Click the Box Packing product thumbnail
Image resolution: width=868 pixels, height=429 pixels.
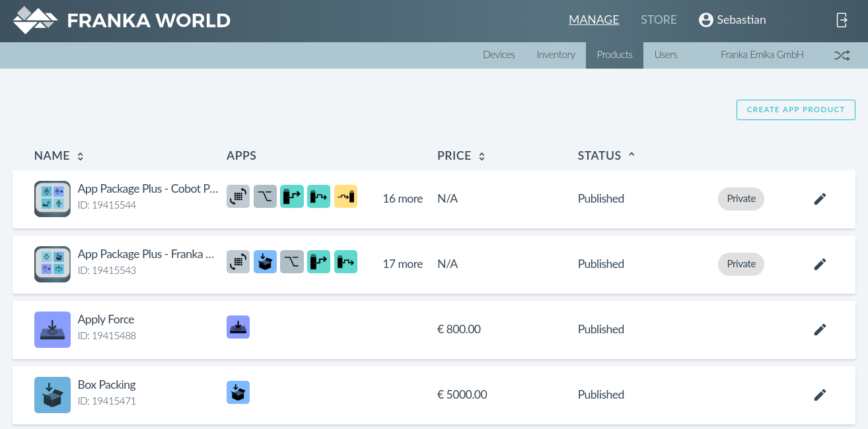coord(52,395)
